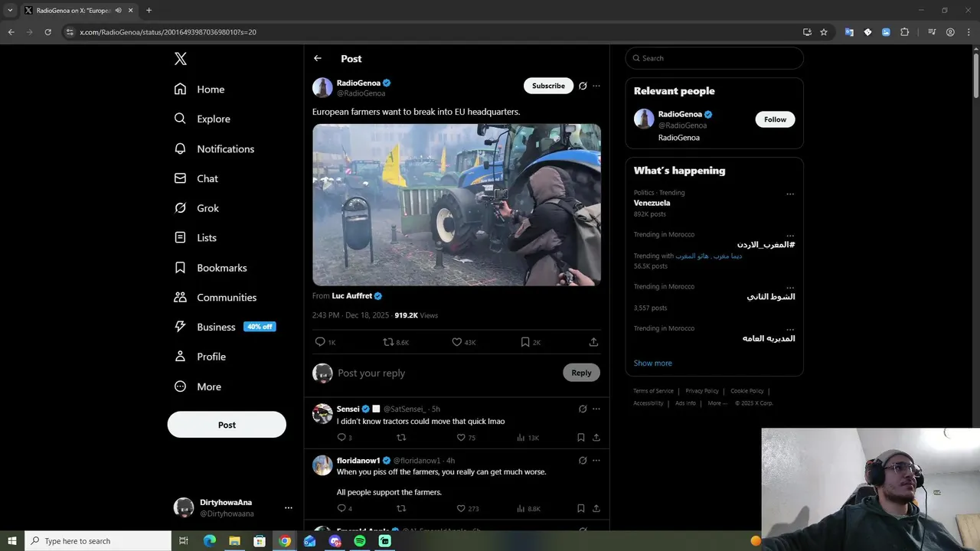Share the main RadioGenoa post
Image resolution: width=980 pixels, height=551 pixels.
tap(593, 342)
